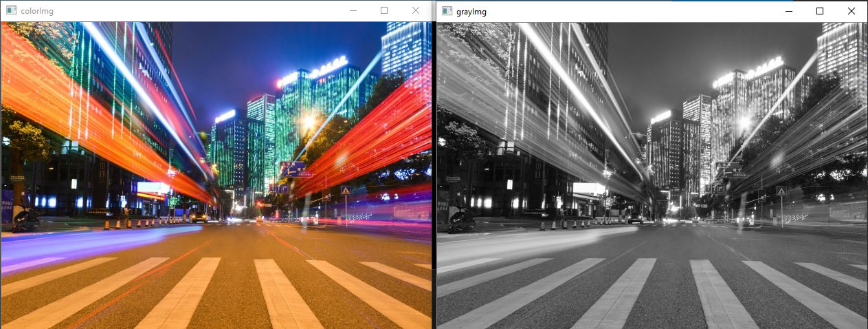
Task: Click the parked scooter in colorImg
Action: (x=26, y=219)
